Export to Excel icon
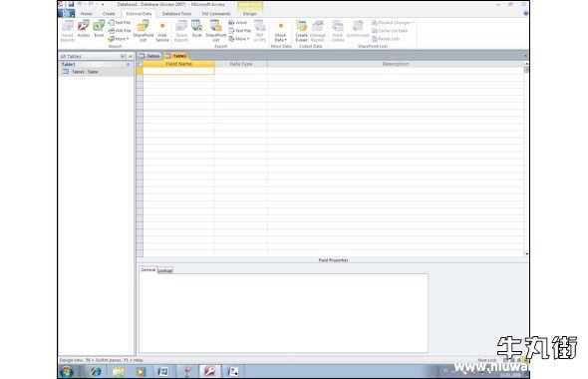This screenshot has width=588, height=379. 197,29
